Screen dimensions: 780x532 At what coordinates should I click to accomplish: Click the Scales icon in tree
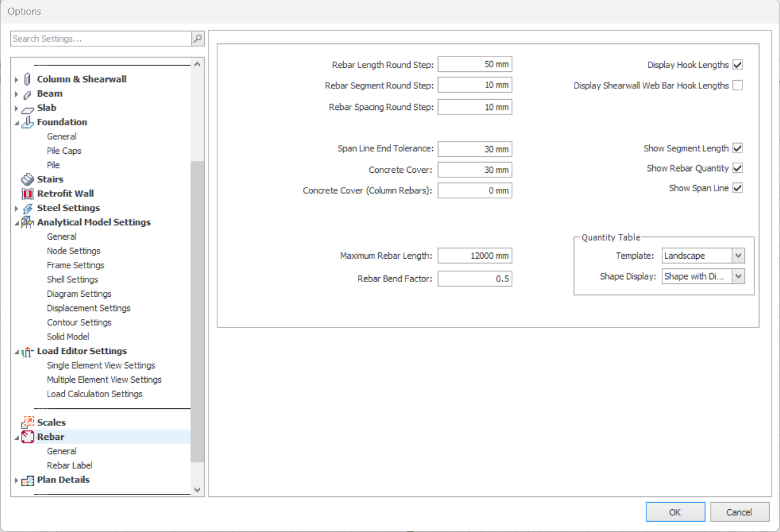coord(27,423)
